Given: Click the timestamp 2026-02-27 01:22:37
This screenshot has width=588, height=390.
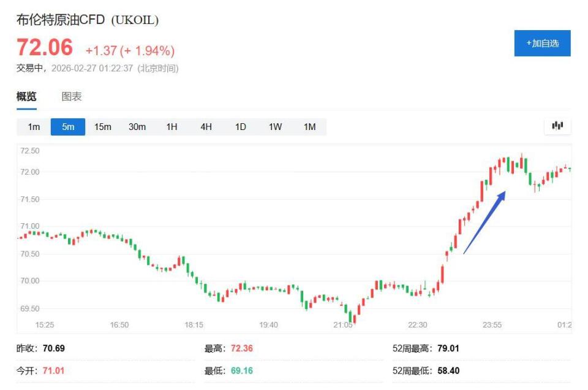Looking at the screenshot, I should (x=92, y=68).
